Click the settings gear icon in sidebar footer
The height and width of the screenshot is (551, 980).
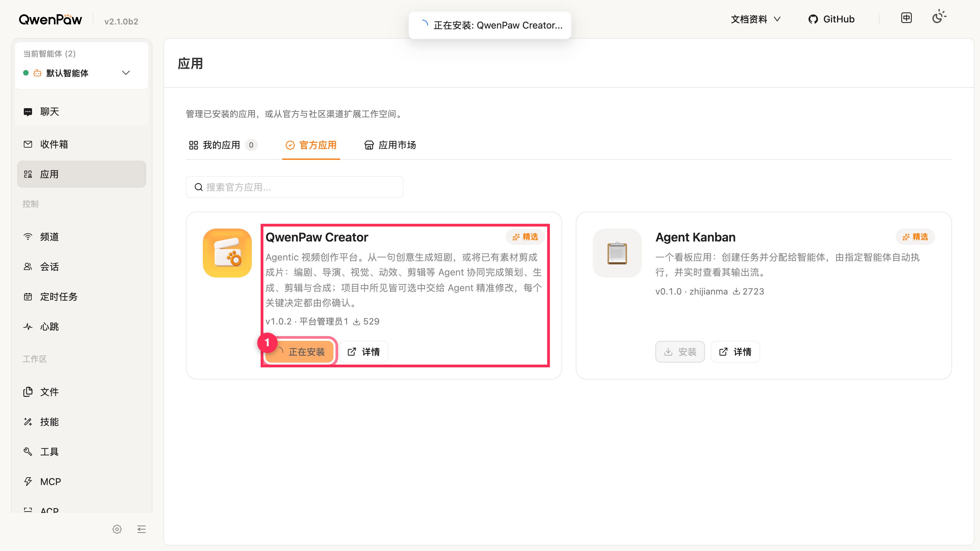pyautogui.click(x=117, y=529)
